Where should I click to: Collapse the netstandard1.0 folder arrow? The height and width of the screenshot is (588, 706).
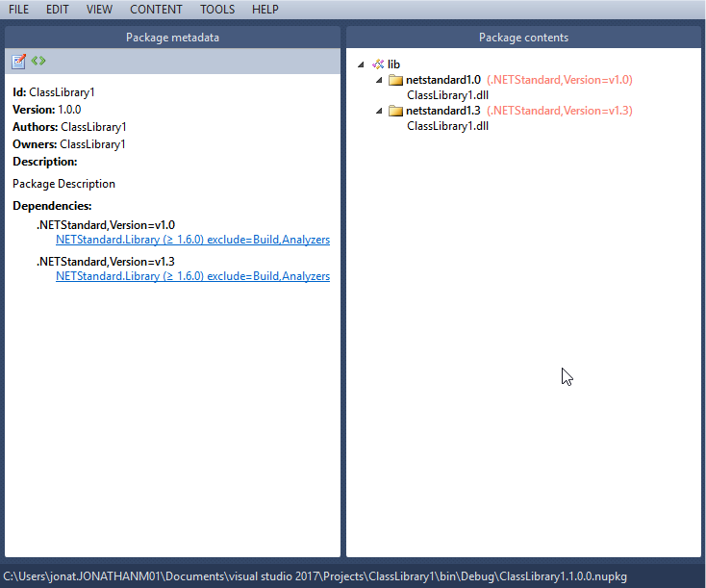coord(379,80)
